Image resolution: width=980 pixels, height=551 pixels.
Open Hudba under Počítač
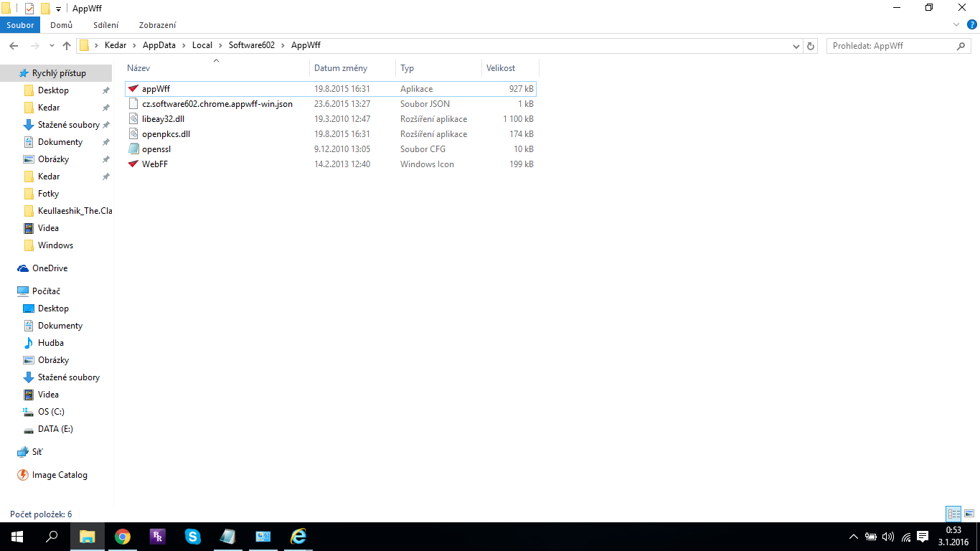coord(50,343)
